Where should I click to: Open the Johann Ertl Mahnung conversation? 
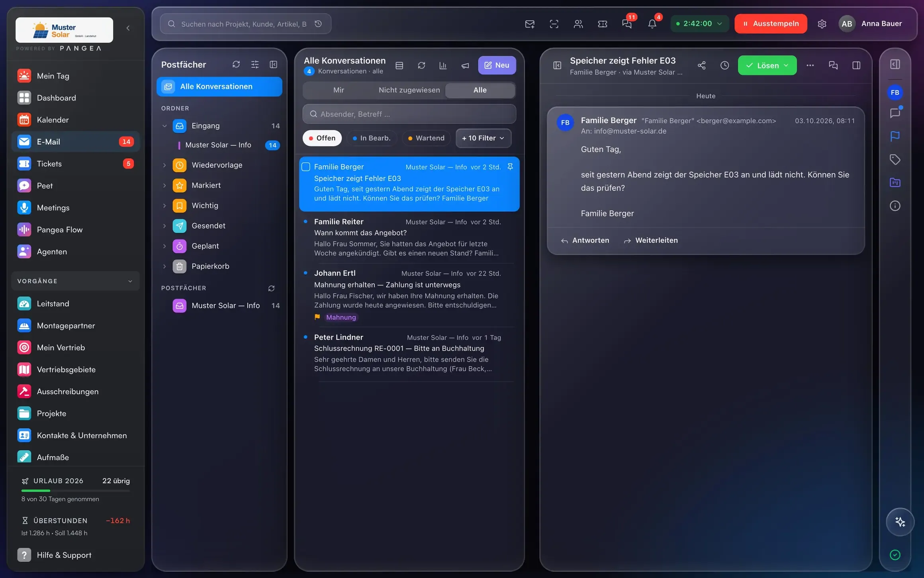click(409, 295)
